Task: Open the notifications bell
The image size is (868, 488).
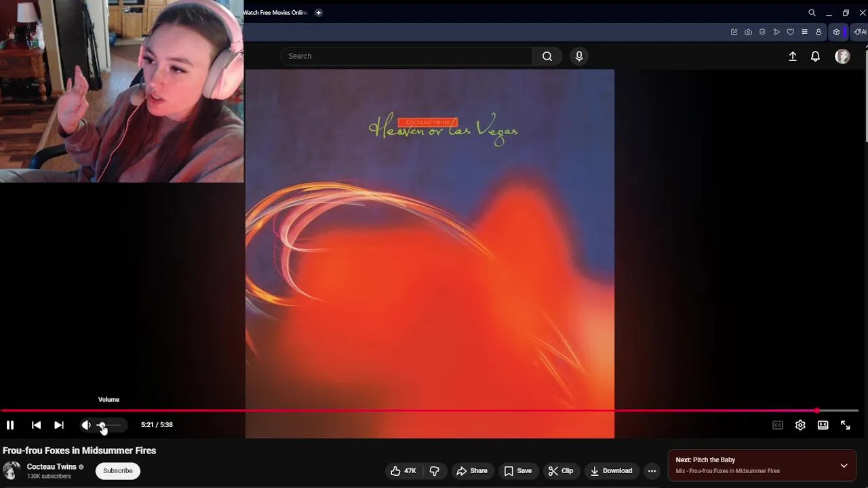Action: click(x=816, y=56)
